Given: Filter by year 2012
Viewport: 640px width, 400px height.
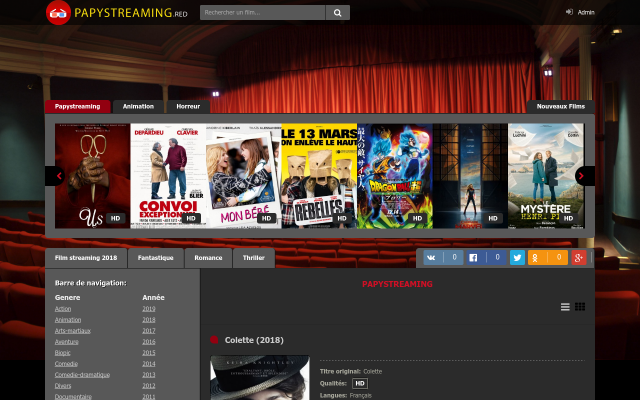Looking at the screenshot, I should pyautogui.click(x=149, y=386).
